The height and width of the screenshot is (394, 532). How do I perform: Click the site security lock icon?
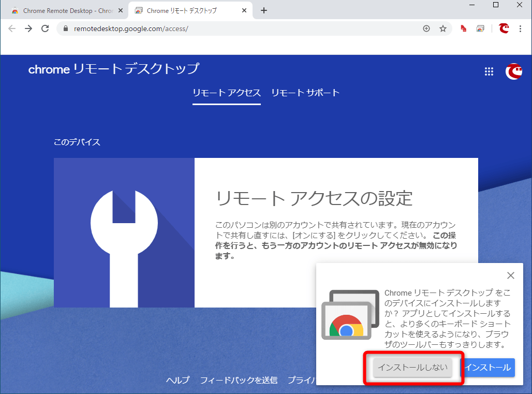pos(65,28)
